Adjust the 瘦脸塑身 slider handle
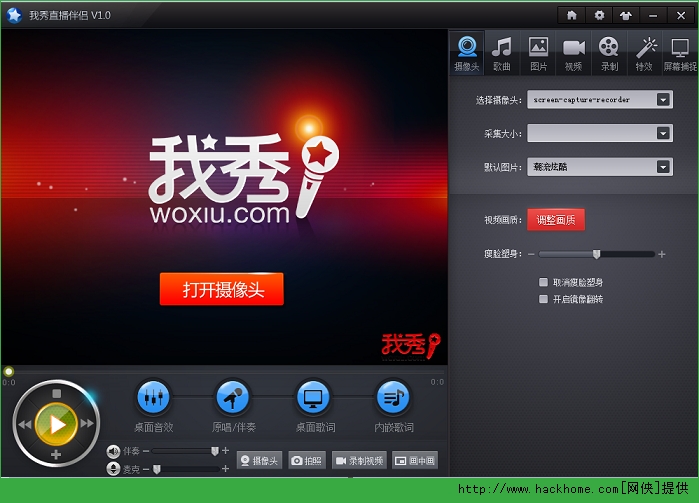 pyautogui.click(x=596, y=254)
